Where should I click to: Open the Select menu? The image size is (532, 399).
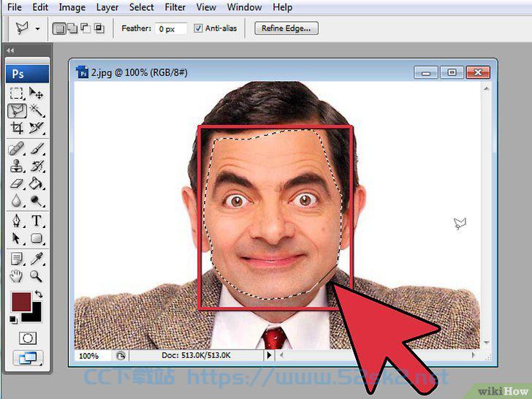click(x=142, y=7)
